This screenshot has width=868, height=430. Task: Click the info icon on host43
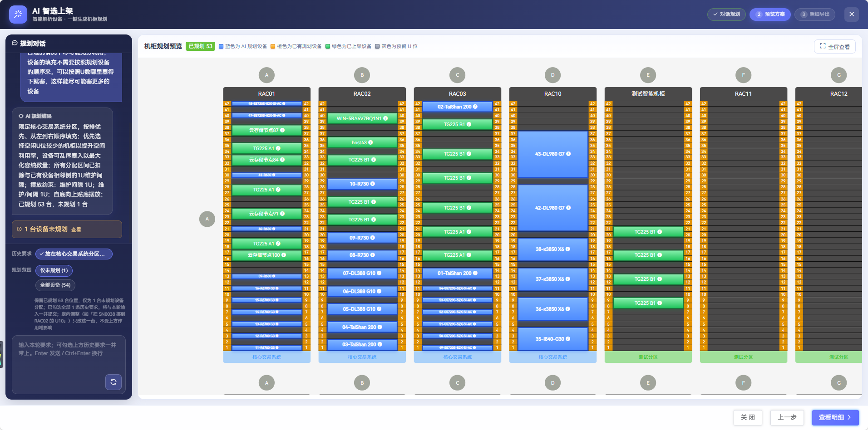[370, 142]
